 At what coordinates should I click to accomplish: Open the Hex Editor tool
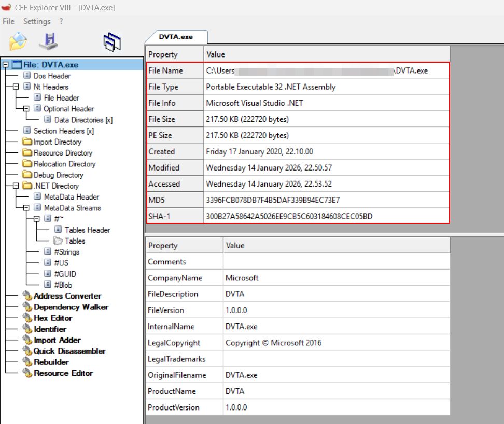click(x=52, y=318)
